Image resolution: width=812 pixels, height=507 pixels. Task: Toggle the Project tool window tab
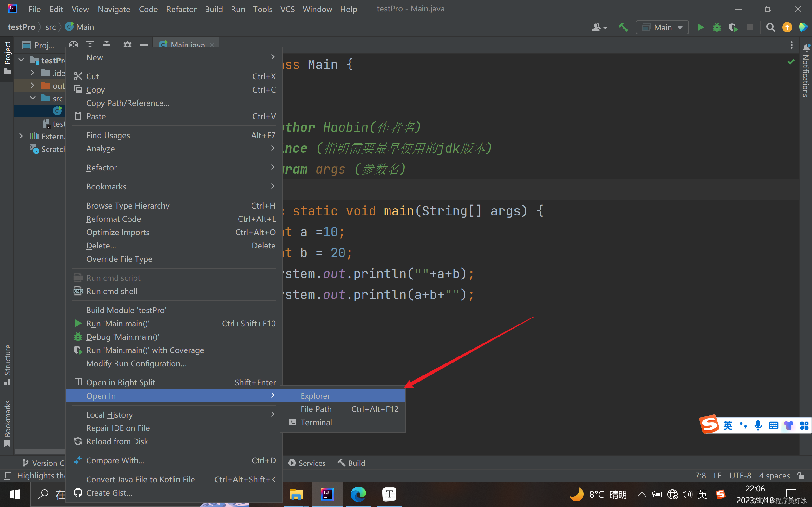[7, 58]
